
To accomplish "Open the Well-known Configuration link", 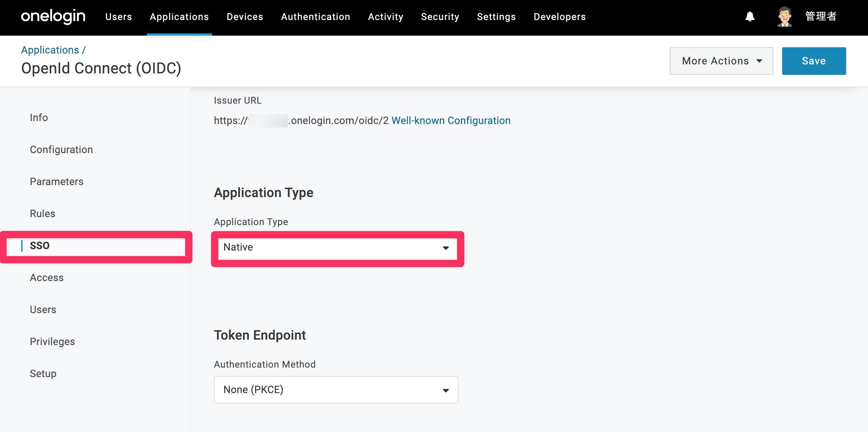I will pyautogui.click(x=451, y=120).
